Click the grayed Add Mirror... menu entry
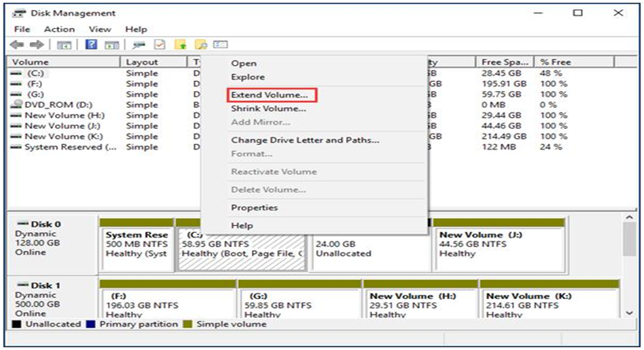Image resolution: width=644 pixels, height=350 pixels. (261, 123)
